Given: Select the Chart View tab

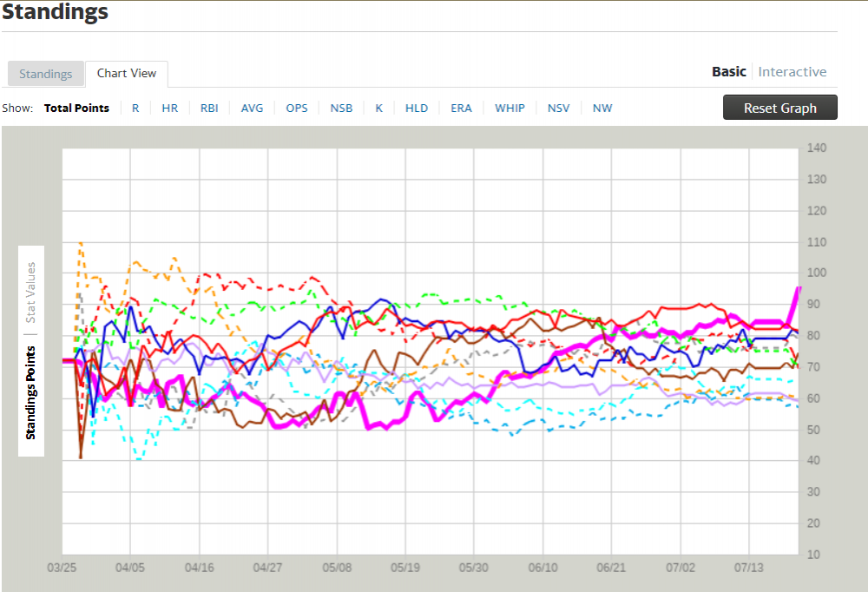Looking at the screenshot, I should coord(127,74).
